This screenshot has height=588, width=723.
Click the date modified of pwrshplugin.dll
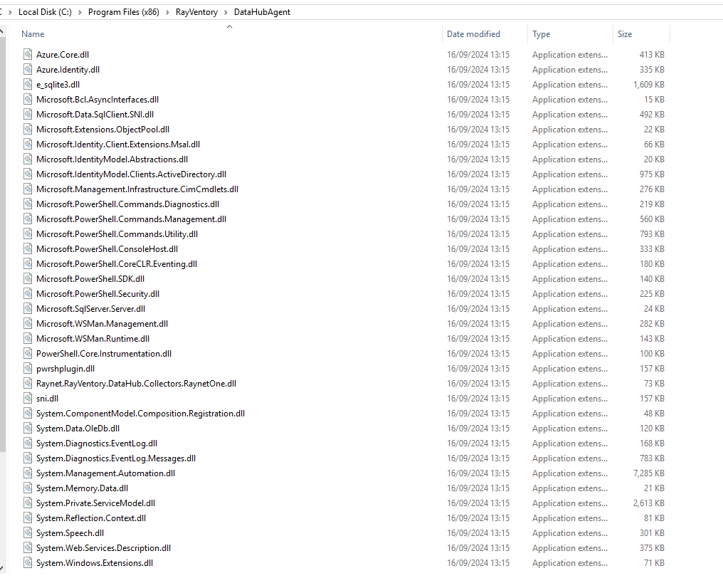478,369
